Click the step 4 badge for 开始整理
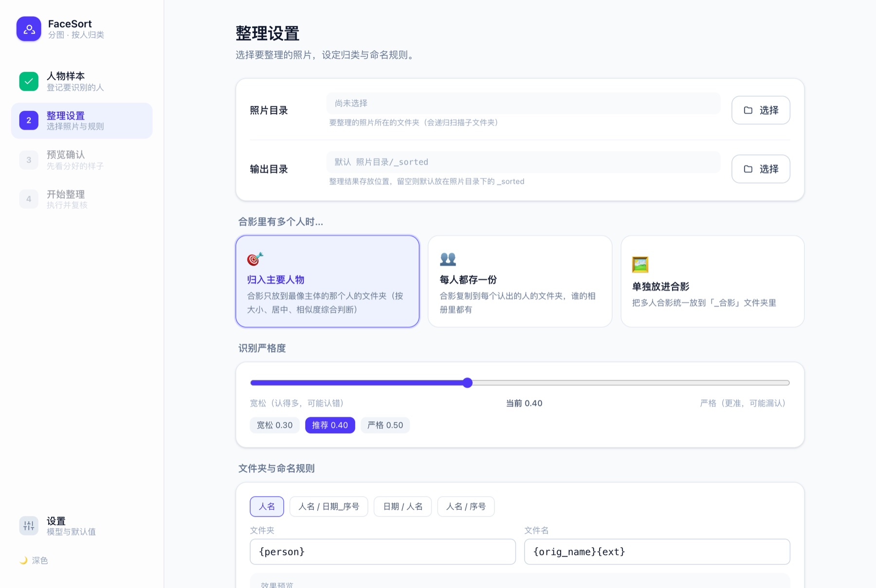This screenshot has height=588, width=876. (x=29, y=199)
